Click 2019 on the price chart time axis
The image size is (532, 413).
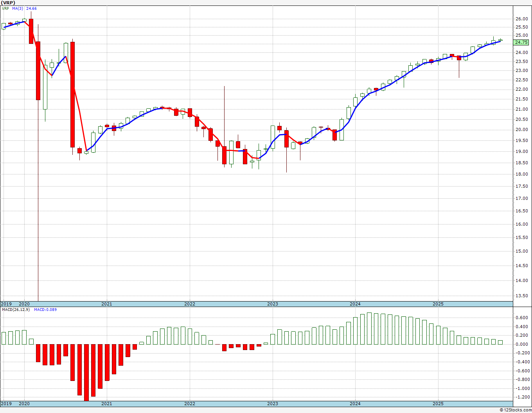[x=6, y=304]
